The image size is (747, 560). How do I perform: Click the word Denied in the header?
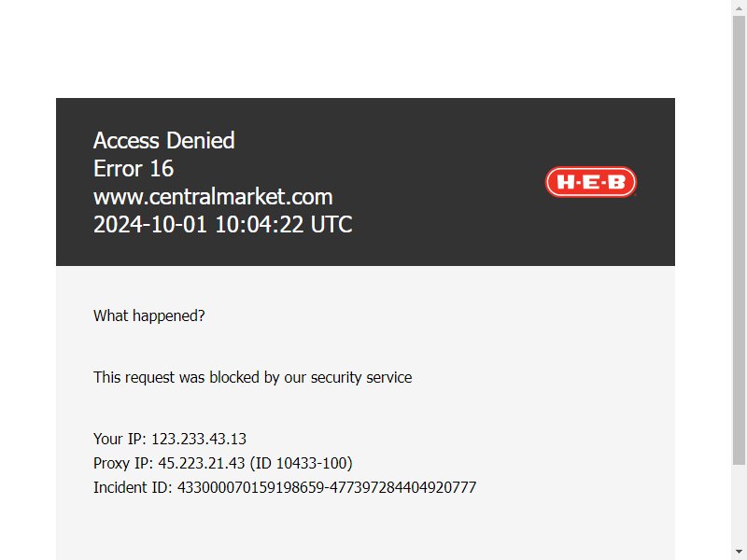click(x=201, y=141)
